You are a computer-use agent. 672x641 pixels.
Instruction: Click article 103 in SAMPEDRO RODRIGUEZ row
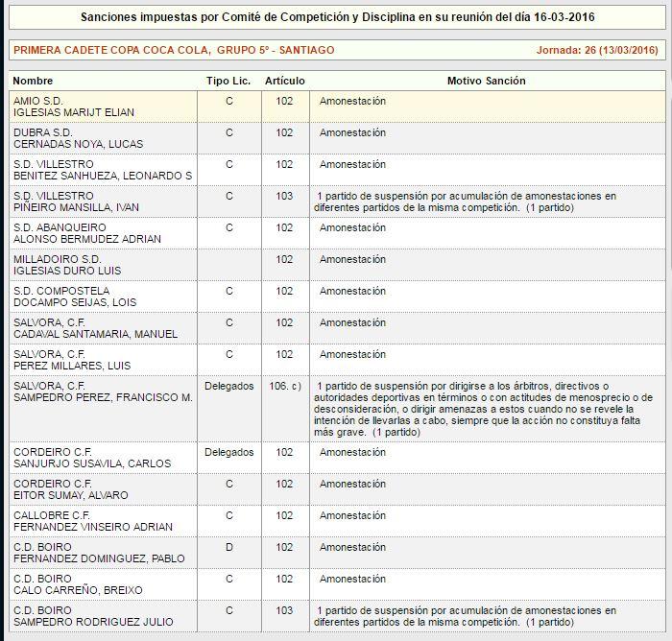click(x=284, y=611)
